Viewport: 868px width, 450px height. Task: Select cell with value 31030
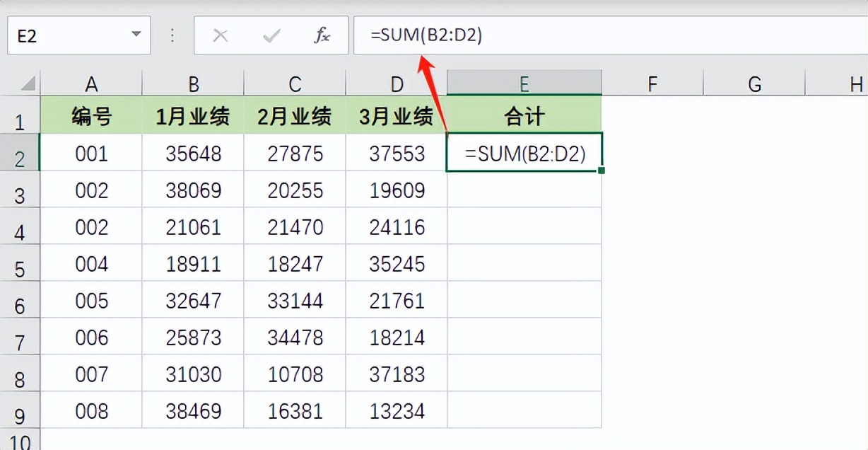click(x=193, y=374)
